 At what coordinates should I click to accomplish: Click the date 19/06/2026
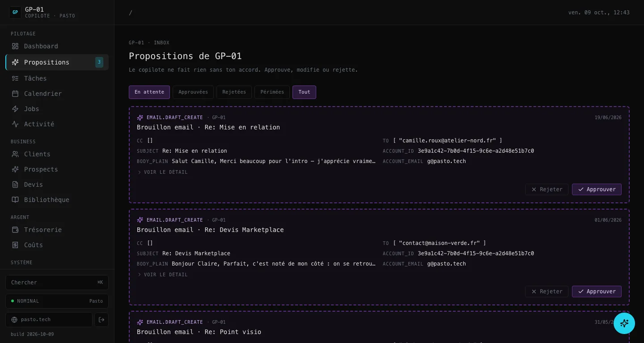point(608,118)
